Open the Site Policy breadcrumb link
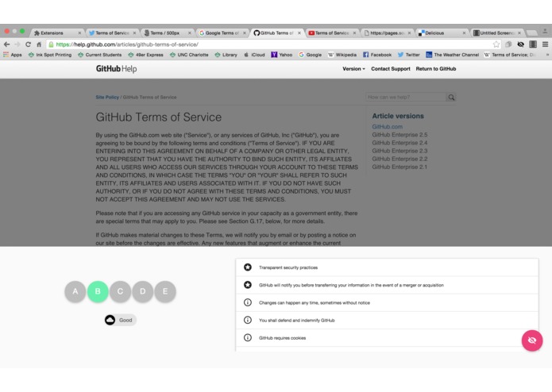 pos(107,98)
